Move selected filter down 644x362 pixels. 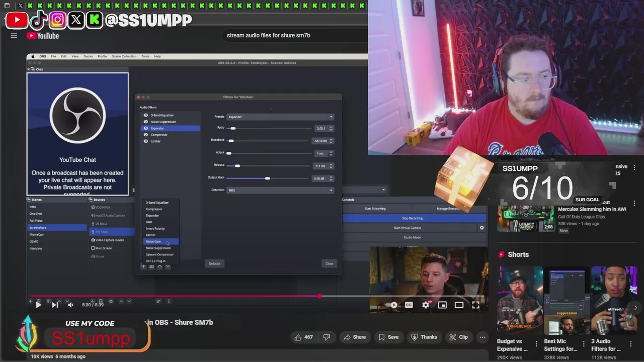click(x=168, y=266)
